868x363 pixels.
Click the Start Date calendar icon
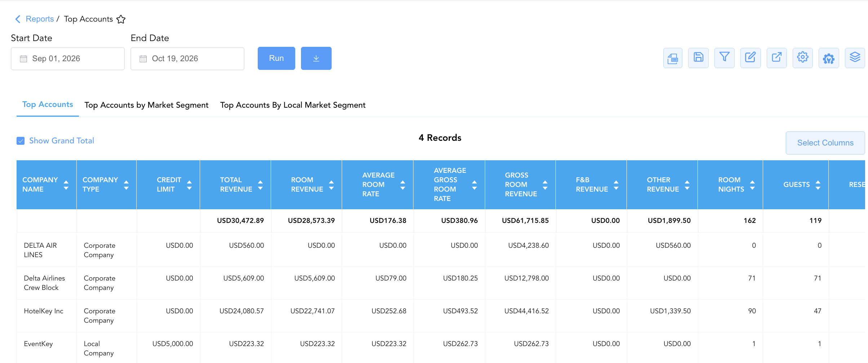[23, 59]
